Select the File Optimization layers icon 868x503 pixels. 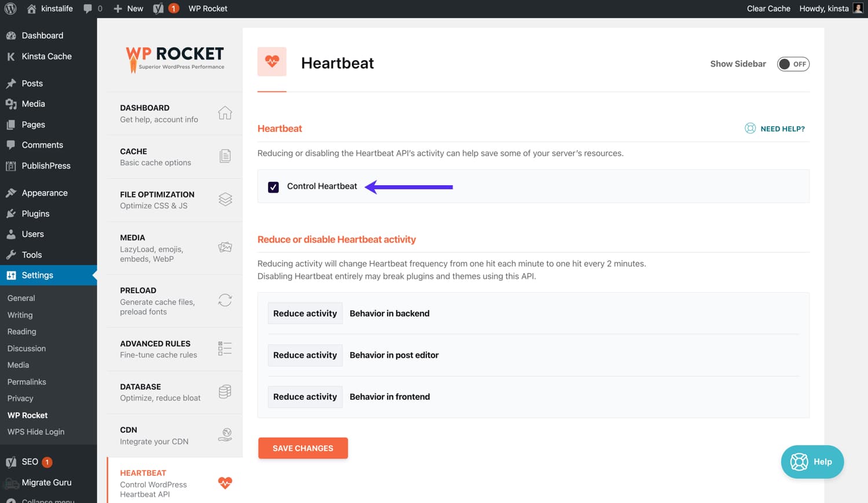tap(225, 199)
